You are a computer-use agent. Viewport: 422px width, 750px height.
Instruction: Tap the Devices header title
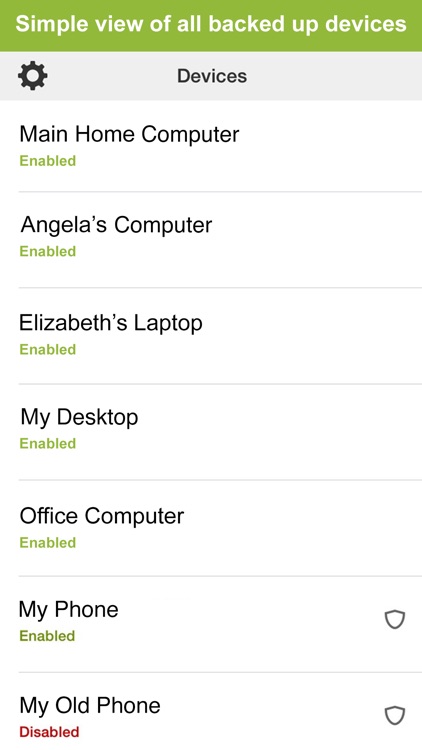[x=212, y=76]
